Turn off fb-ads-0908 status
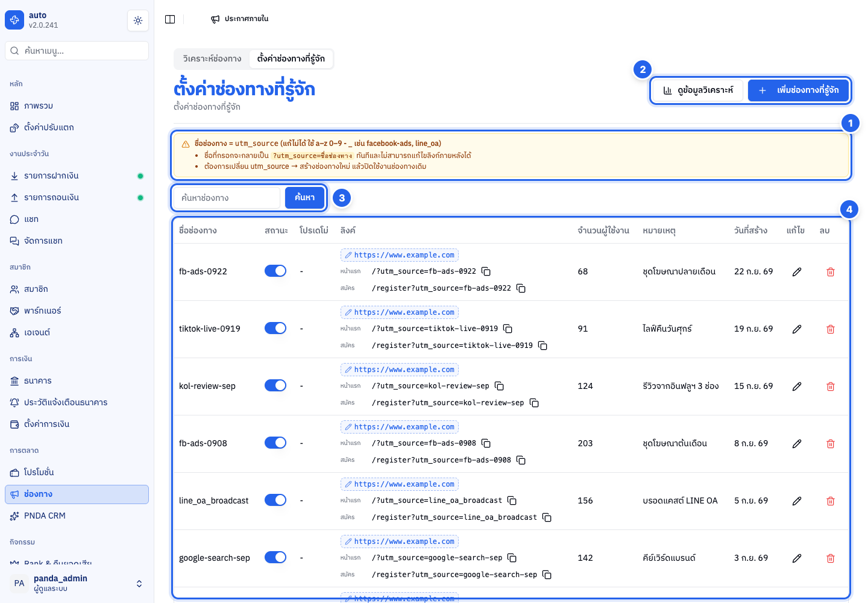The image size is (868, 603). 275,443
